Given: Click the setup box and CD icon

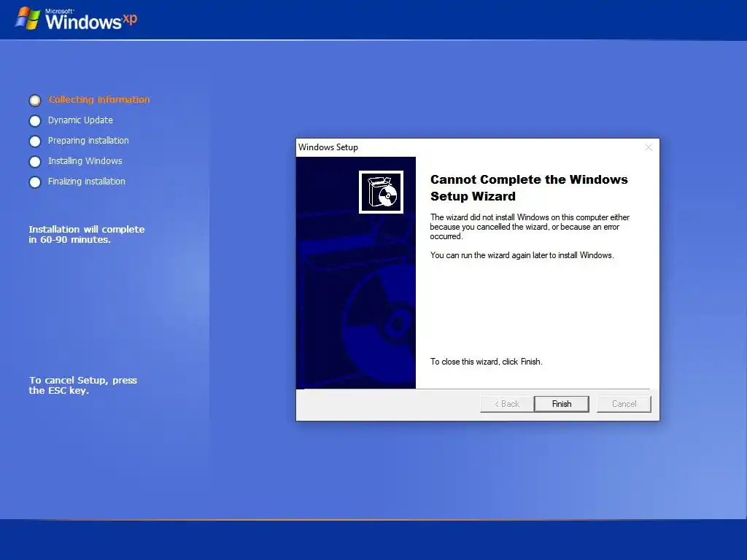Looking at the screenshot, I should tap(381, 192).
